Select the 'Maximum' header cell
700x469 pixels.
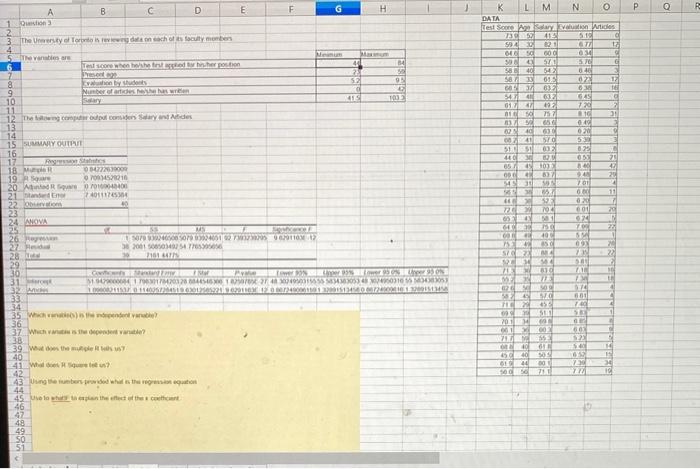383,54
